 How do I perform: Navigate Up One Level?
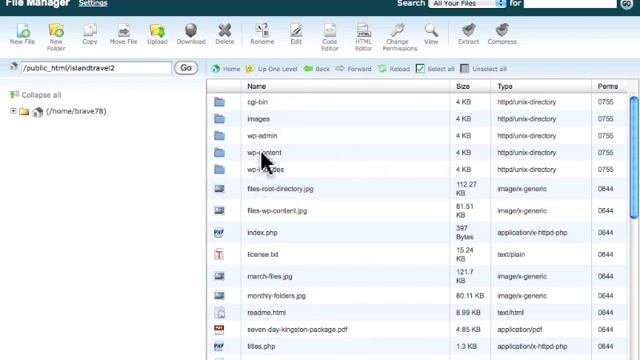click(271, 69)
